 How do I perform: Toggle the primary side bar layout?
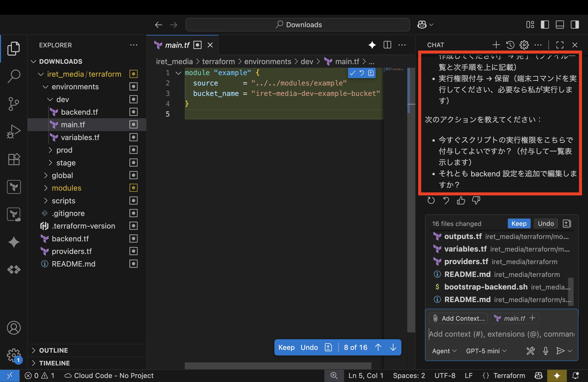[545, 25]
